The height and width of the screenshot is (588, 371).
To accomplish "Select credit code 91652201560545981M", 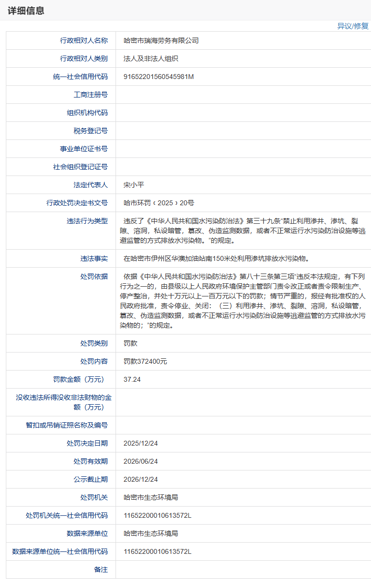I will (158, 77).
